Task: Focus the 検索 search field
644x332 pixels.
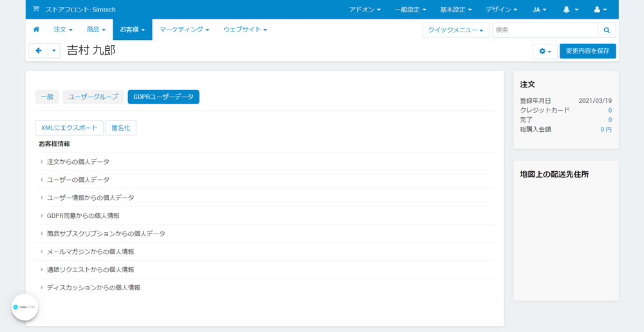Action: pos(545,30)
